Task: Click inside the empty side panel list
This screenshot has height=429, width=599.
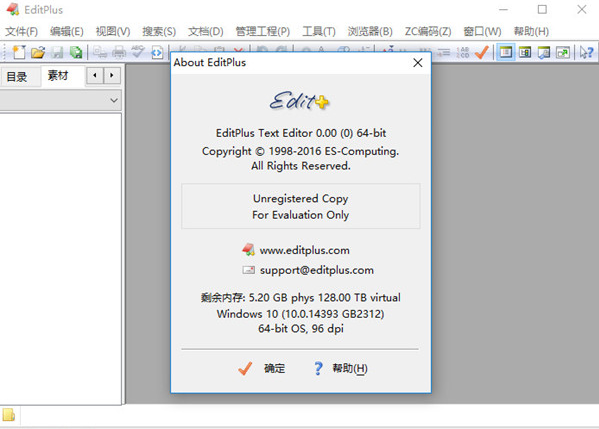Action: (61, 258)
